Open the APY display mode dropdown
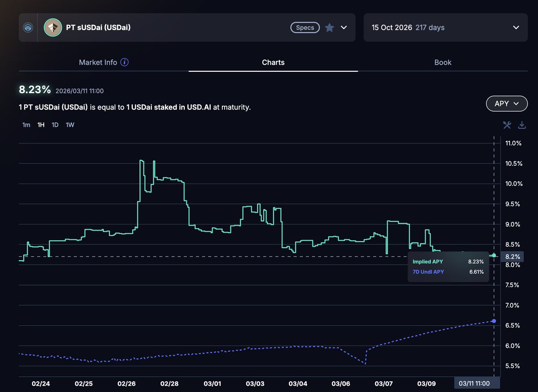This screenshot has width=538, height=392. point(507,104)
